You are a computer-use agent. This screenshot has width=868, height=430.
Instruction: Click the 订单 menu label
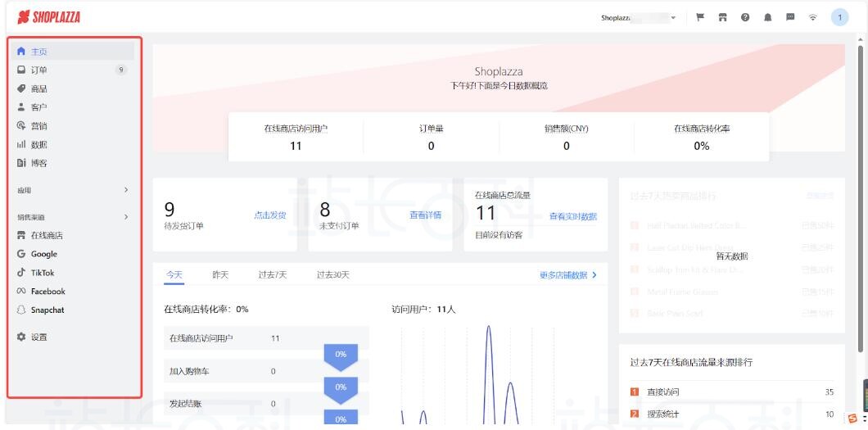[38, 70]
